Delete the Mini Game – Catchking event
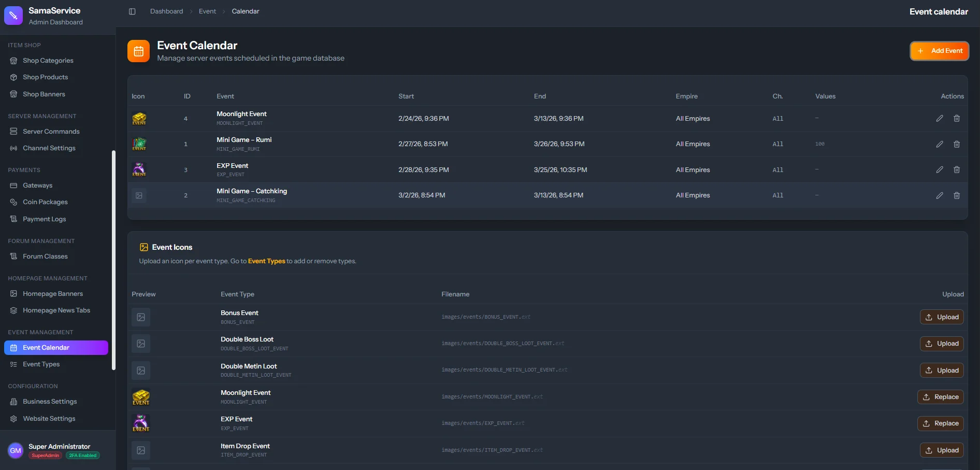The image size is (980, 470). coord(957,195)
